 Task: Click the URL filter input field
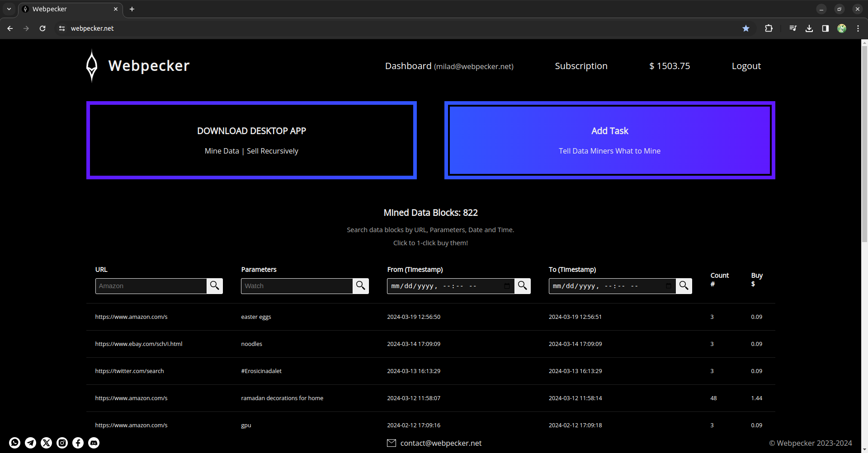tap(151, 286)
